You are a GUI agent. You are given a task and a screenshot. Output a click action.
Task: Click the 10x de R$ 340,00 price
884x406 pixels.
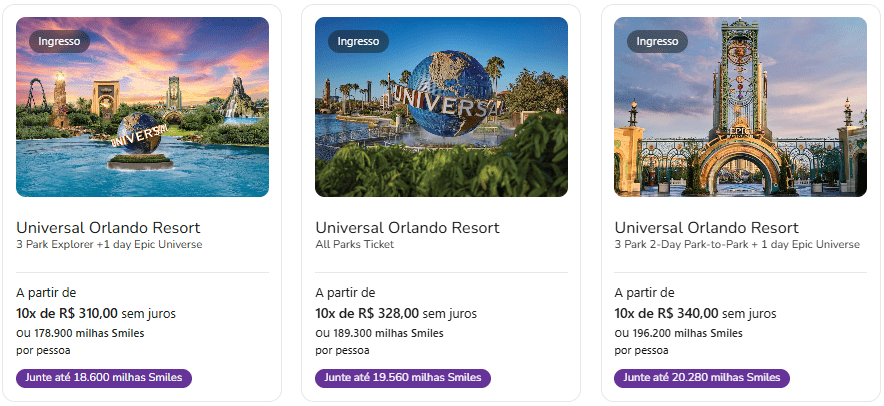tap(666, 313)
